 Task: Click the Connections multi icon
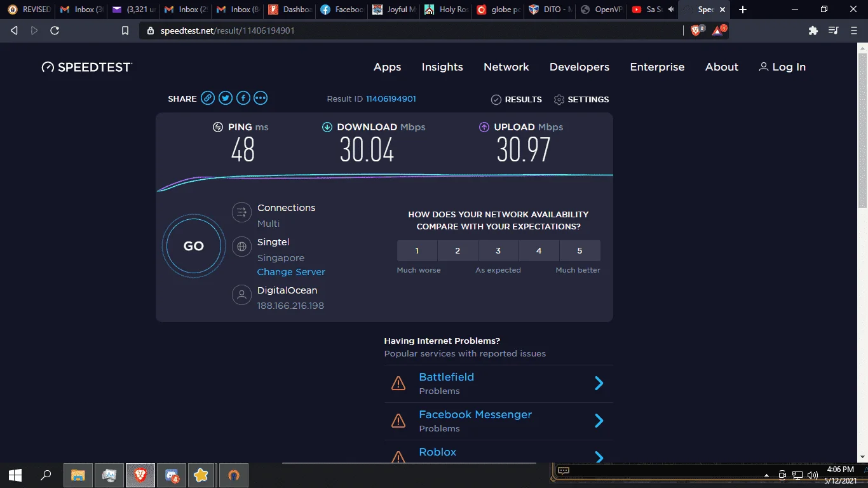pos(241,213)
